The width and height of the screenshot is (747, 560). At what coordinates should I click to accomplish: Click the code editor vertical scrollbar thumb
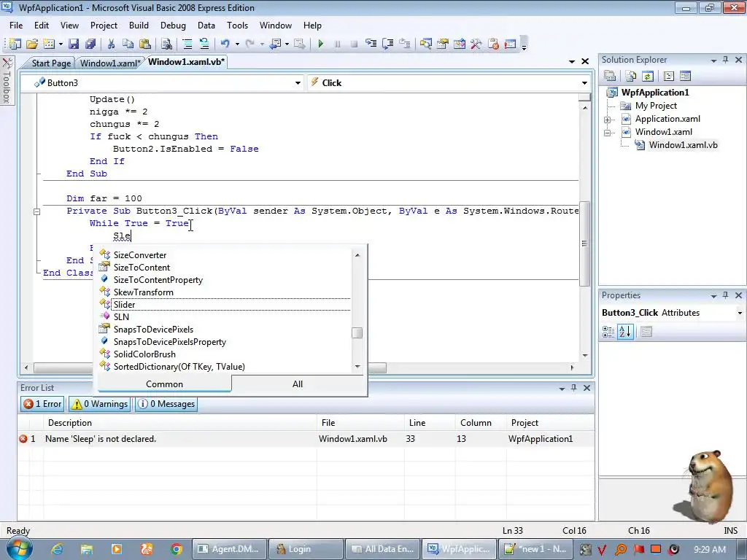584,244
